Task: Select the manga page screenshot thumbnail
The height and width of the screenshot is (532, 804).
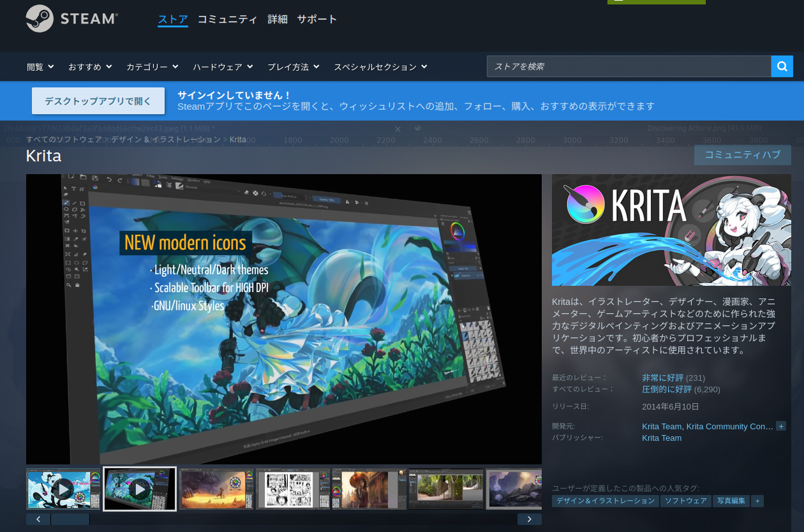Action: [292, 489]
